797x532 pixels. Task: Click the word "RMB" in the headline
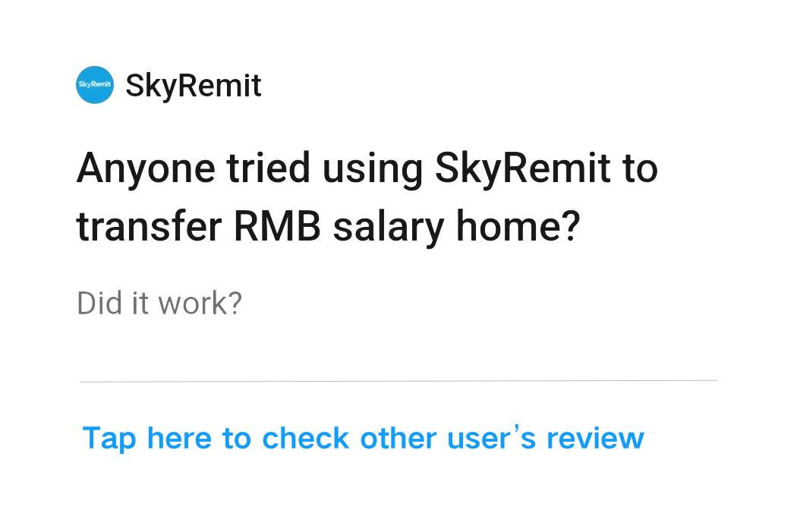[277, 226]
